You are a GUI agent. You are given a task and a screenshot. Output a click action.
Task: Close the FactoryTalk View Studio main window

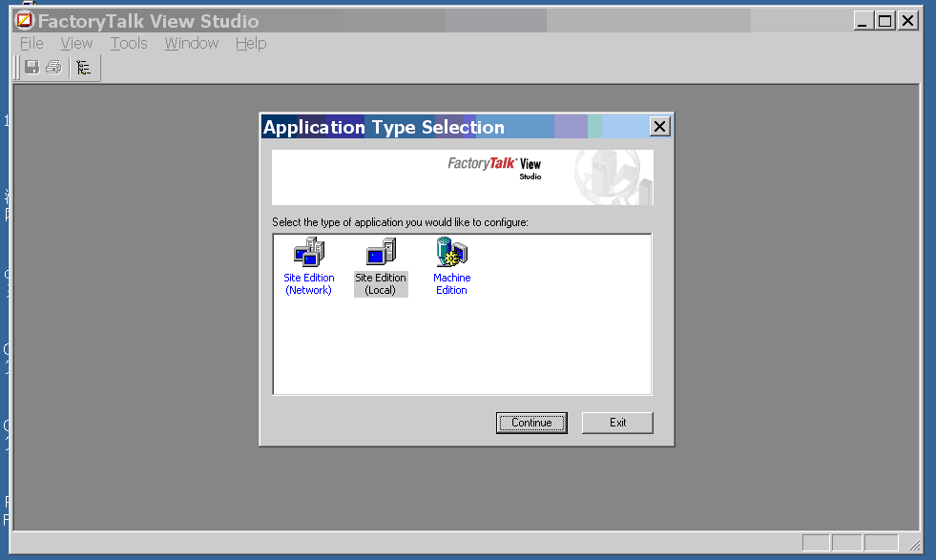pos(908,21)
